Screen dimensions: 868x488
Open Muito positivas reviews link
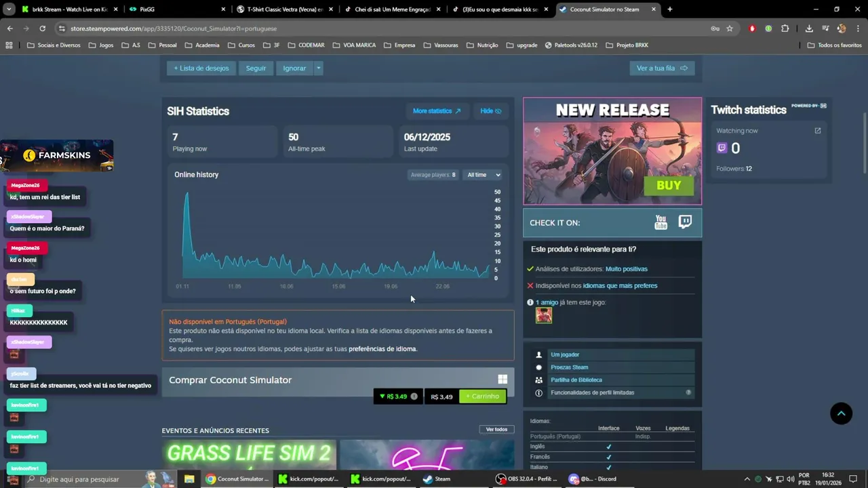pyautogui.click(x=627, y=269)
